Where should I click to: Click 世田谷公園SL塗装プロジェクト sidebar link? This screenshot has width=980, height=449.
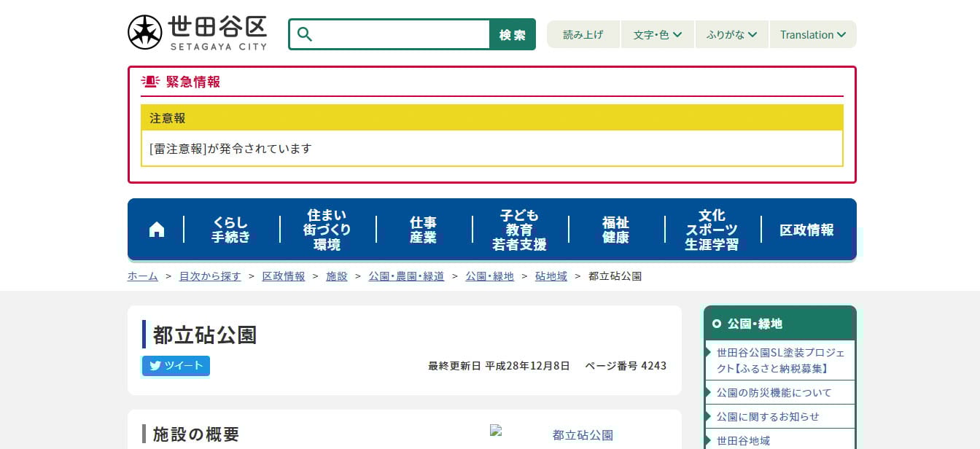pyautogui.click(x=780, y=360)
